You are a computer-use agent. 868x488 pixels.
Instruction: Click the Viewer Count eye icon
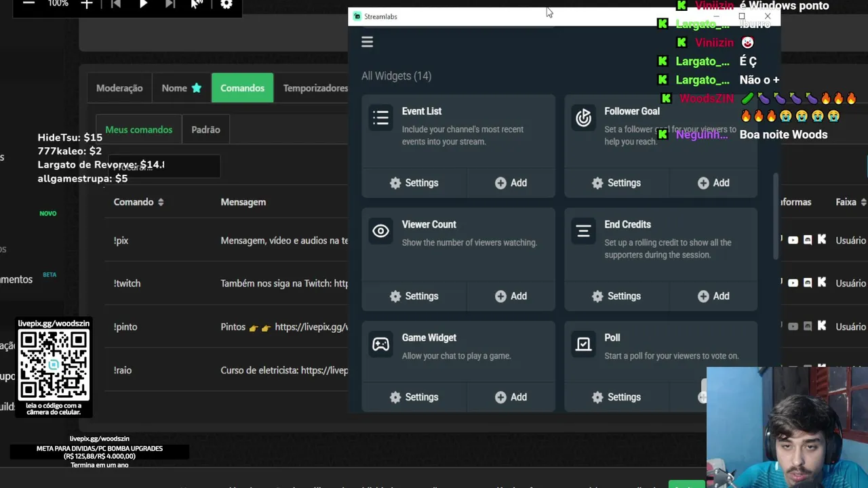point(380,231)
